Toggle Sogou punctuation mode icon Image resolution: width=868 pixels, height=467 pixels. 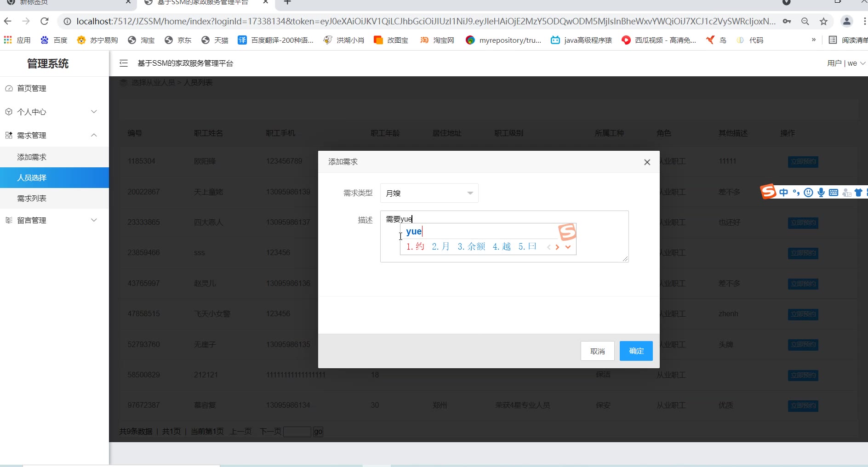pyautogui.click(x=796, y=193)
